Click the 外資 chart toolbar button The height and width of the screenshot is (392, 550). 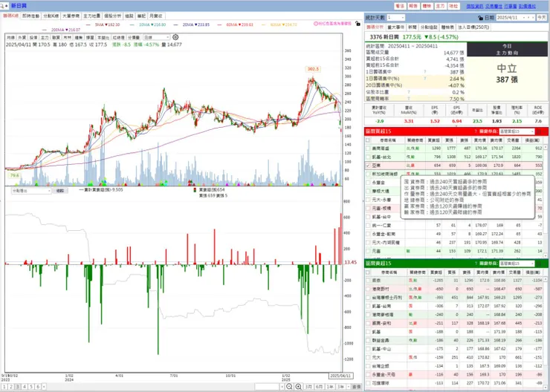[x=22, y=37]
